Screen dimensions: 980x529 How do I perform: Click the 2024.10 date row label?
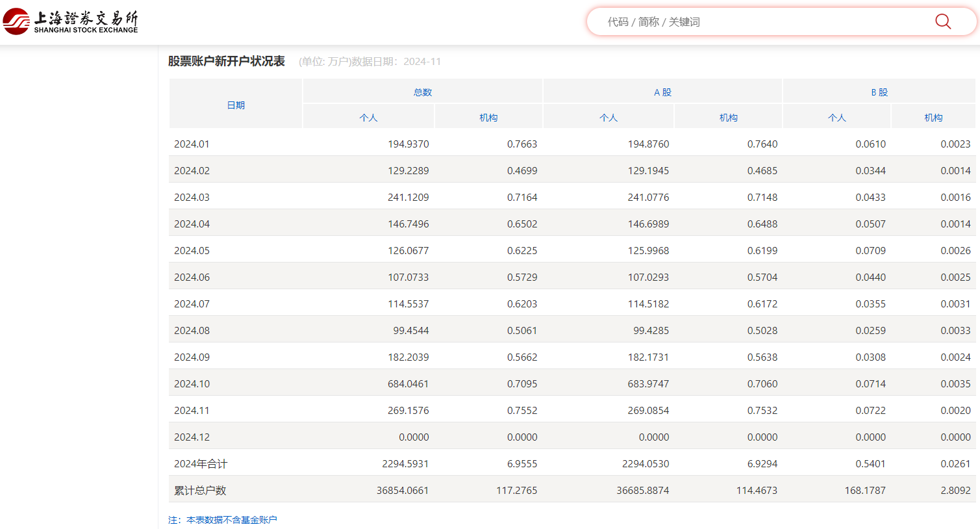coord(192,384)
